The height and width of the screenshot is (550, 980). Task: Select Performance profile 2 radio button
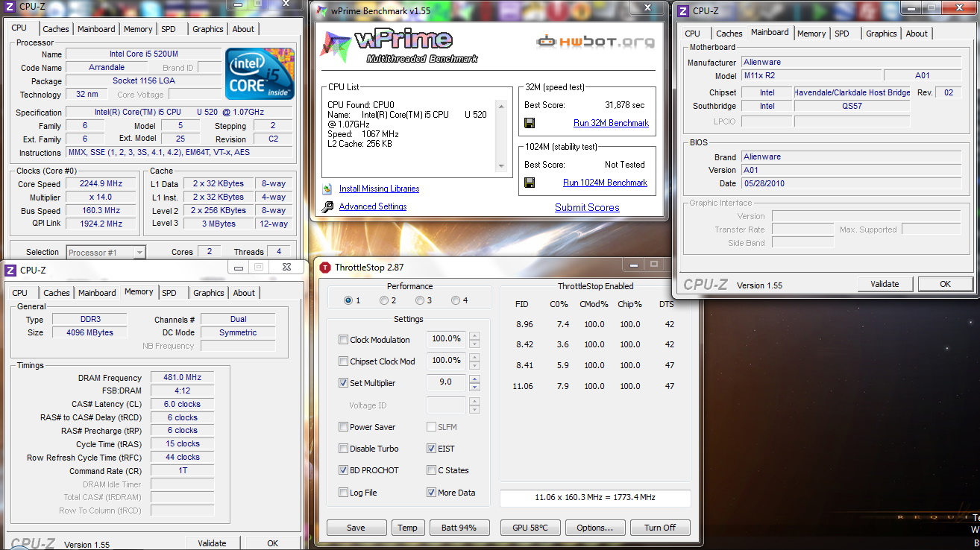[384, 300]
